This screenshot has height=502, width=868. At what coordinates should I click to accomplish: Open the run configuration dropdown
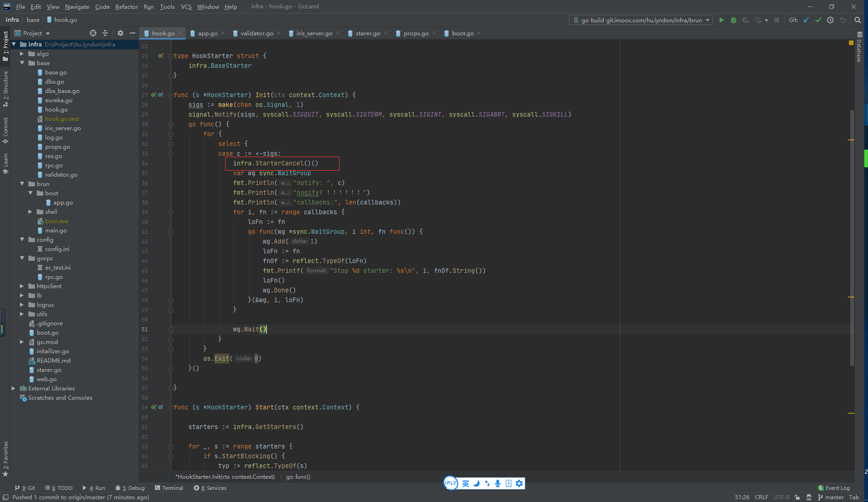click(641, 20)
